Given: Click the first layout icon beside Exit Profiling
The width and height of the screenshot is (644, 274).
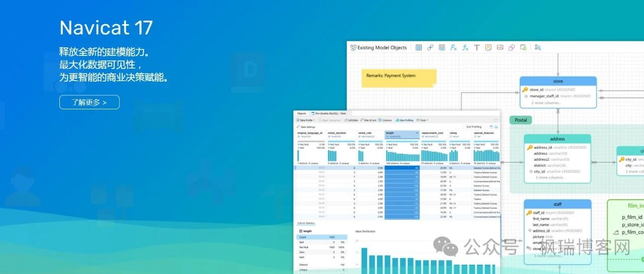Looking at the screenshot, I should pyautogui.click(x=491, y=127).
